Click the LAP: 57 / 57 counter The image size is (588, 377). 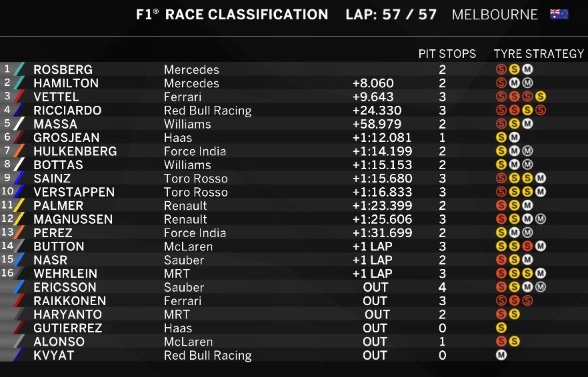391,15
